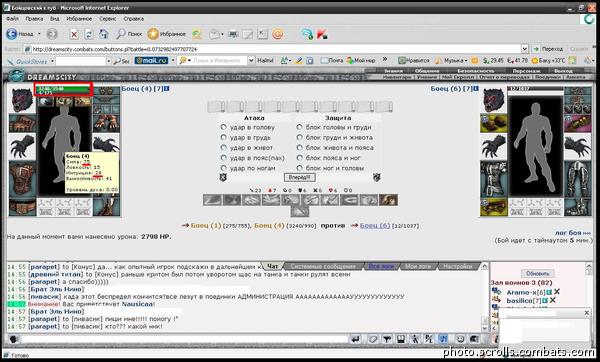600x362 pixels.
Task: Expand the internet search box dropdown
Action: point(251,60)
